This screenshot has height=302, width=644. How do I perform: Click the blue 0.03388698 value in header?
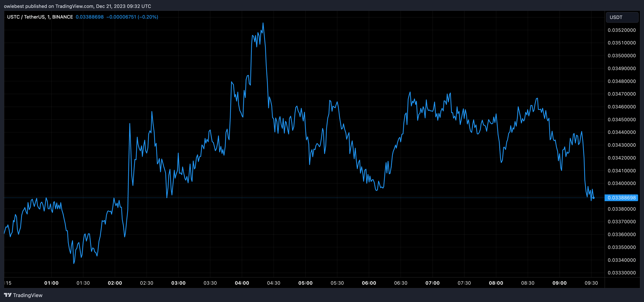[x=90, y=17]
